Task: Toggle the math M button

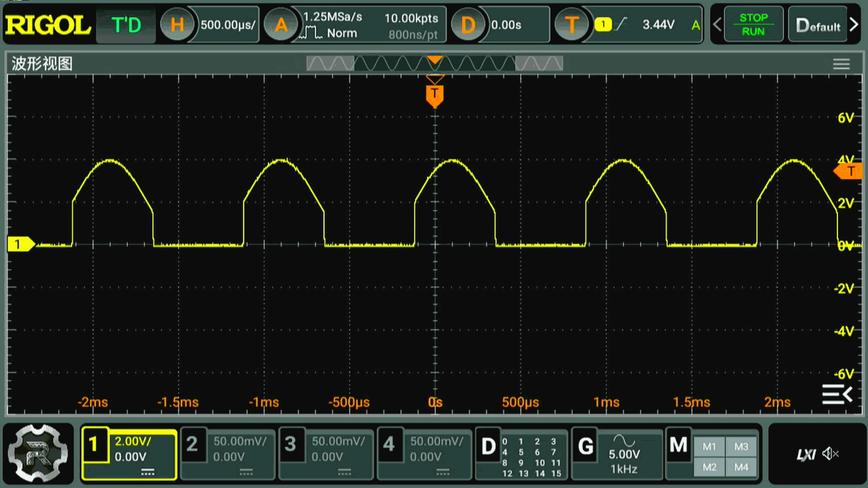Action: 679,446
